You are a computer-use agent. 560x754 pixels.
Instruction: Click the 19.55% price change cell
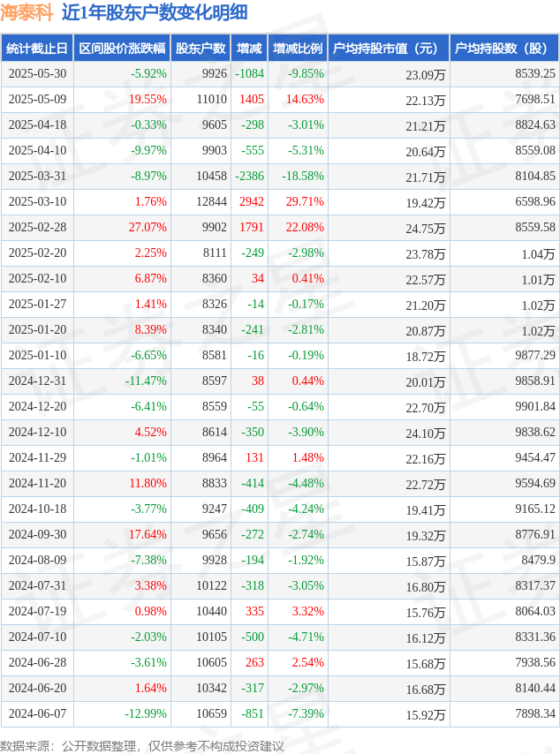pyautogui.click(x=148, y=99)
